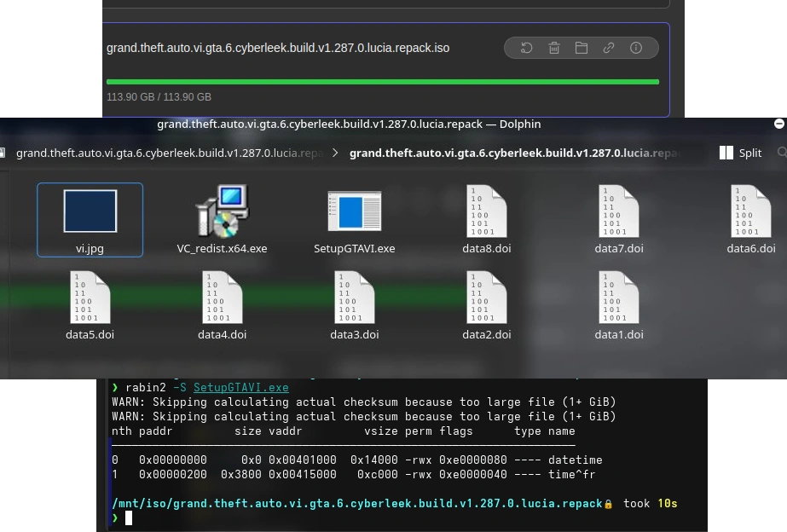This screenshot has width=787, height=532.
Task: Click the 'time^fr' section name in terminal
Action: click(571, 474)
